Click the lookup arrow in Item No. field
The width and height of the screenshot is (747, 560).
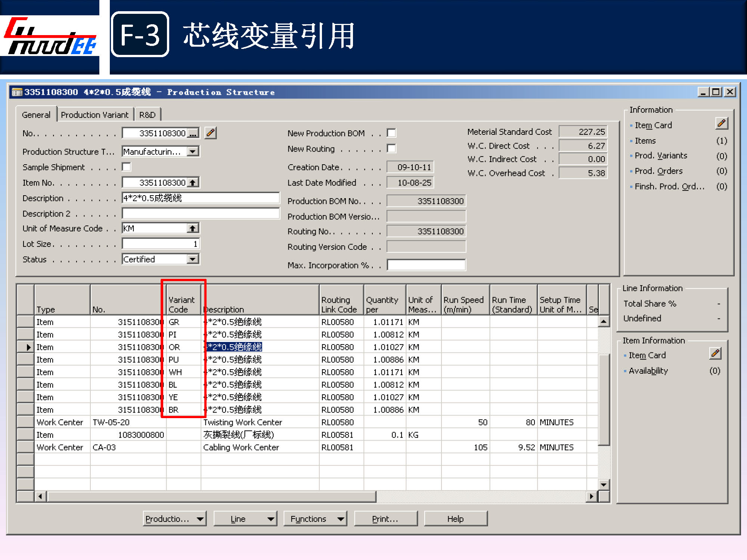pos(193,183)
